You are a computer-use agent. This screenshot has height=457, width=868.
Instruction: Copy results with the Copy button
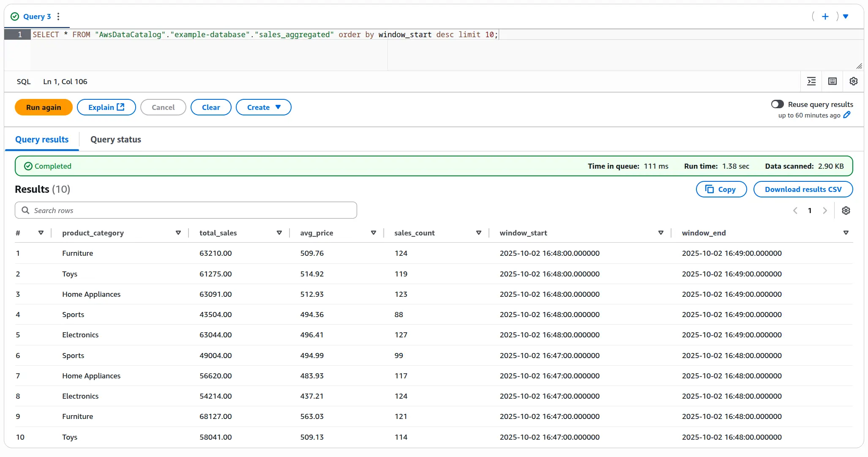point(721,189)
